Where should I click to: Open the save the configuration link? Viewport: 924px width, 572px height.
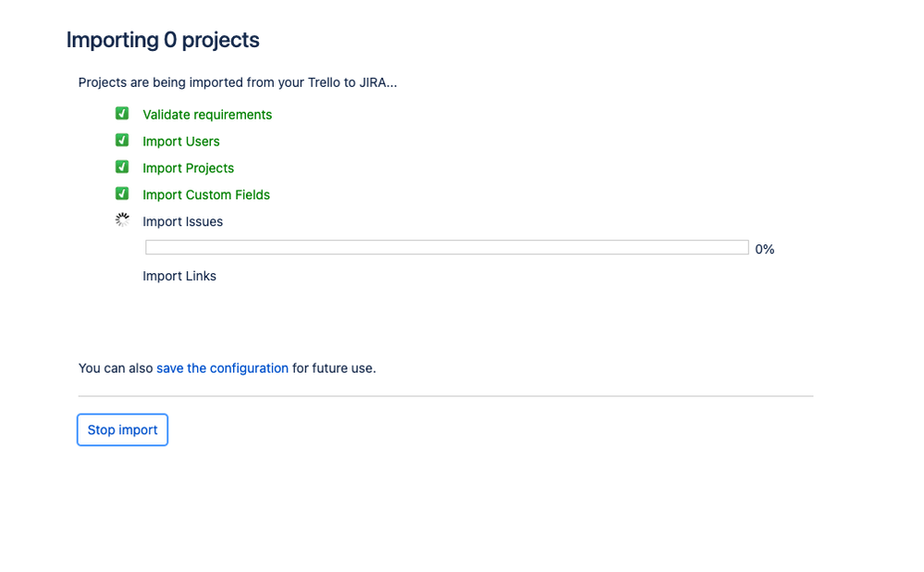pyautogui.click(x=222, y=368)
